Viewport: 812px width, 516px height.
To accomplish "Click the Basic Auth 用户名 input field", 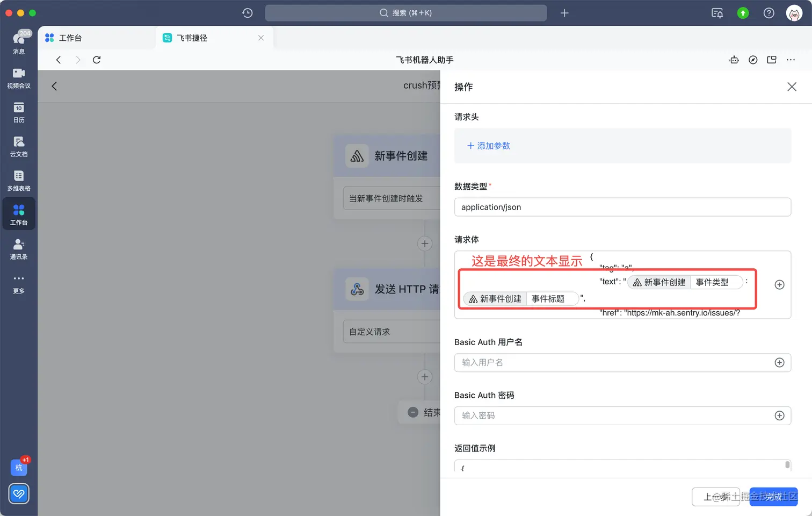I will click(622, 363).
